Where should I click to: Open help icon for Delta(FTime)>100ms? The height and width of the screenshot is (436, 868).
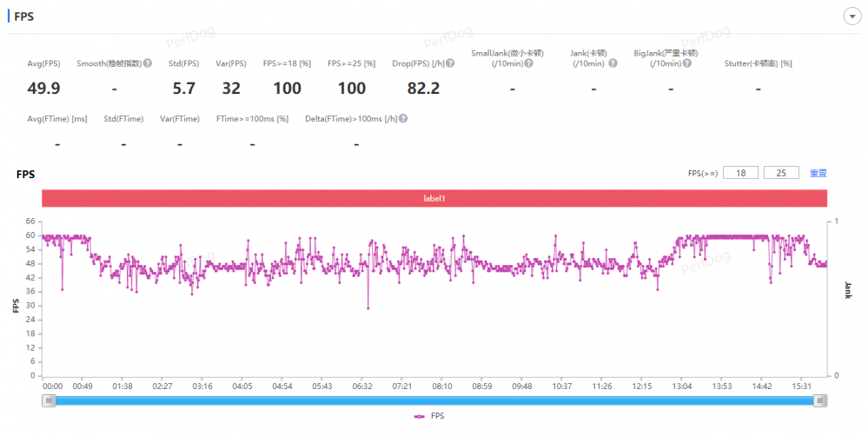tap(403, 118)
